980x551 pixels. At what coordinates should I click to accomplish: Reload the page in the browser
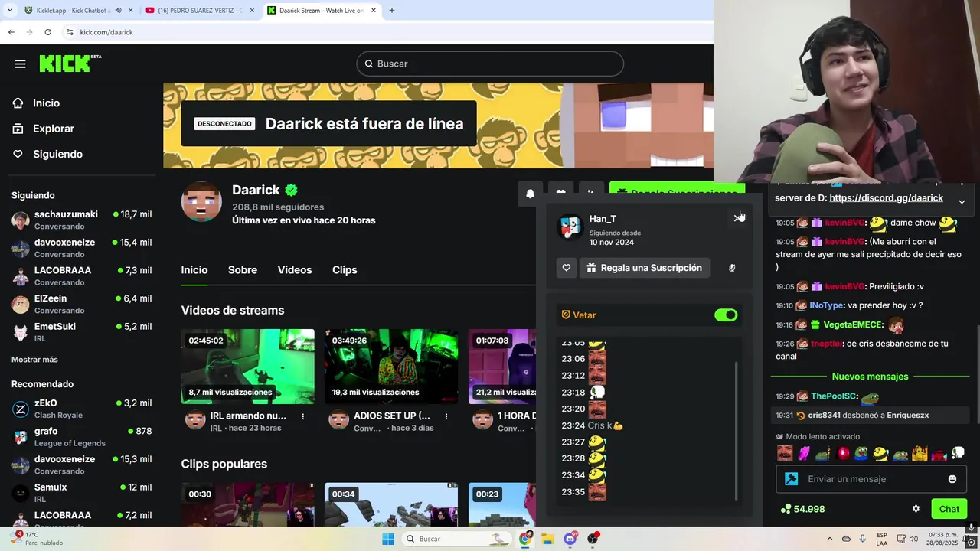47,32
